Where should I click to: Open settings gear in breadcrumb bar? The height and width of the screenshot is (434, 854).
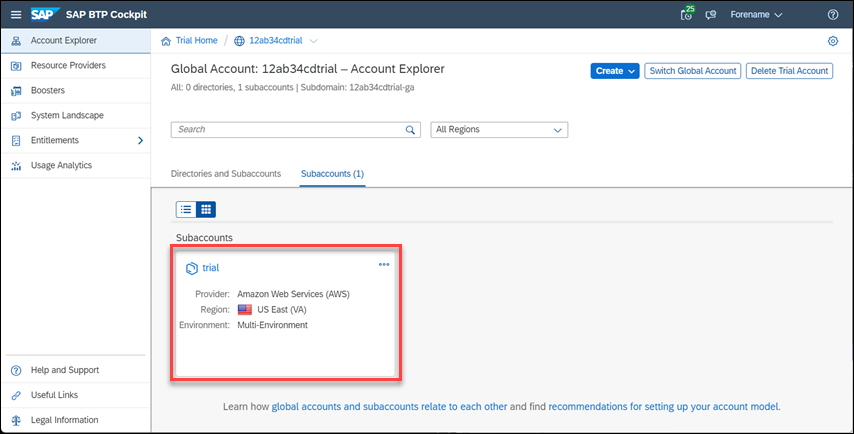833,41
